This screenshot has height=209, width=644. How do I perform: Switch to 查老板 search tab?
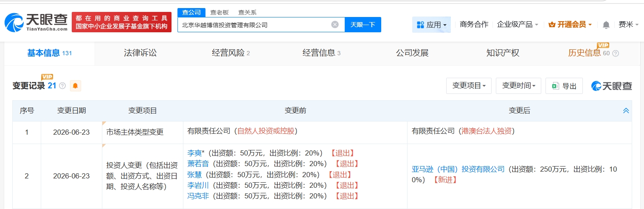(x=219, y=12)
